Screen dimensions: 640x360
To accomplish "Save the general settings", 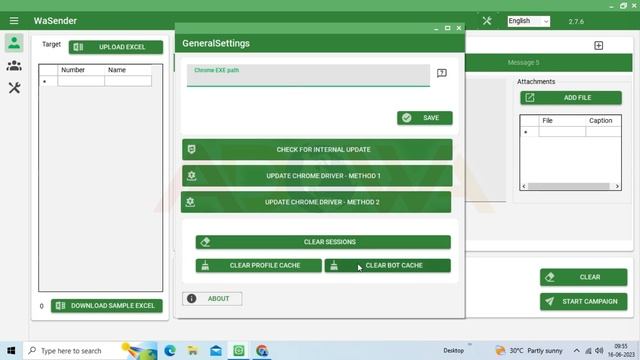I will tap(424, 118).
